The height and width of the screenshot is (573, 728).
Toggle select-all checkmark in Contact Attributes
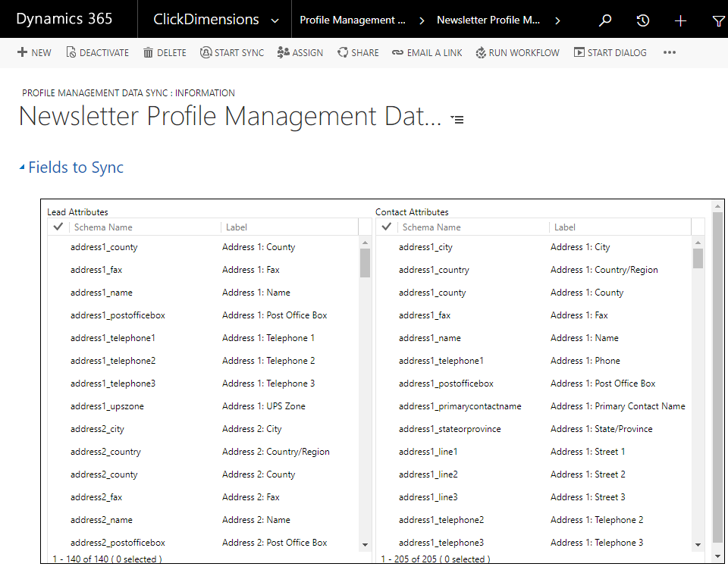click(x=386, y=227)
